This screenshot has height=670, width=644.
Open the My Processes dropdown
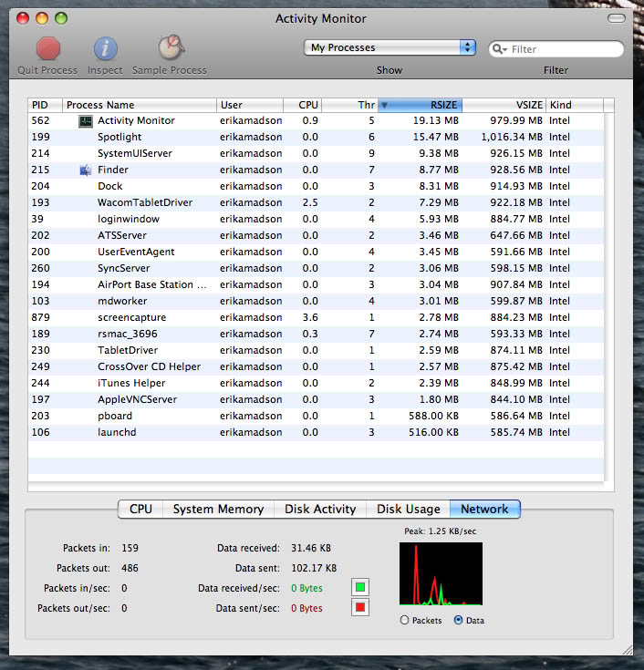(390, 47)
